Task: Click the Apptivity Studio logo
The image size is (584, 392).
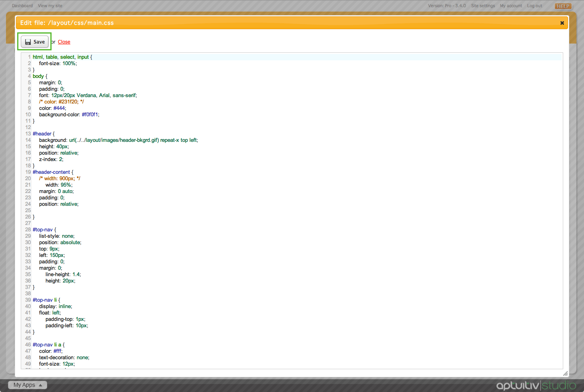Action: [536, 385]
